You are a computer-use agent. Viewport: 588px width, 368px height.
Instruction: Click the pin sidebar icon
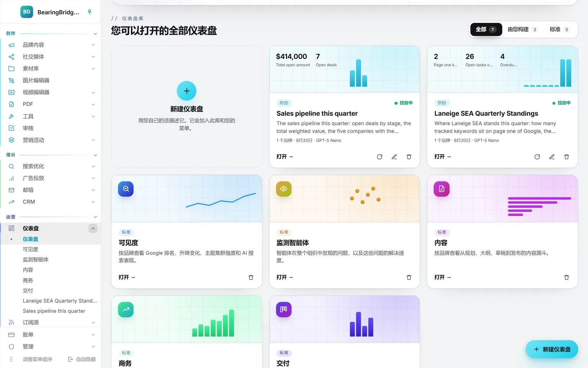tap(90, 12)
